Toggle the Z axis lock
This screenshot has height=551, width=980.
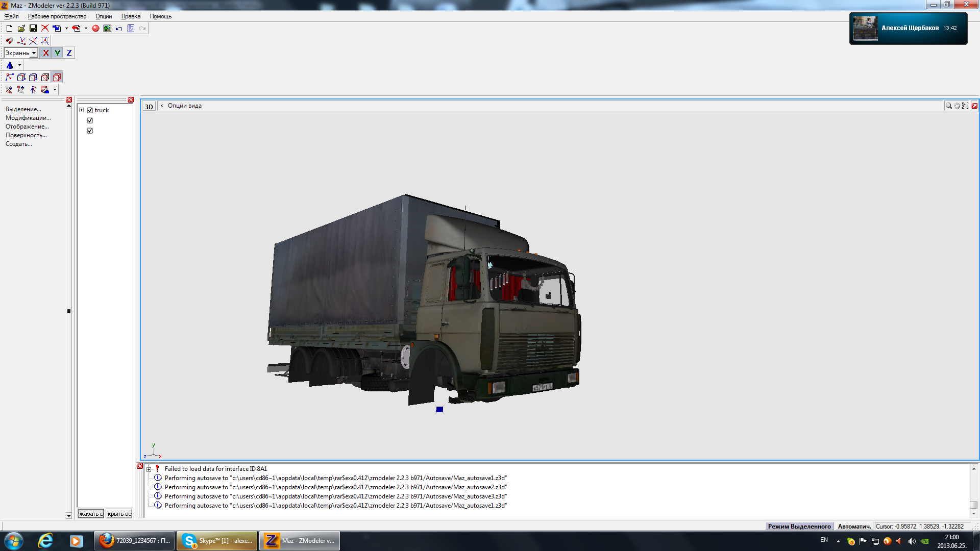point(69,53)
